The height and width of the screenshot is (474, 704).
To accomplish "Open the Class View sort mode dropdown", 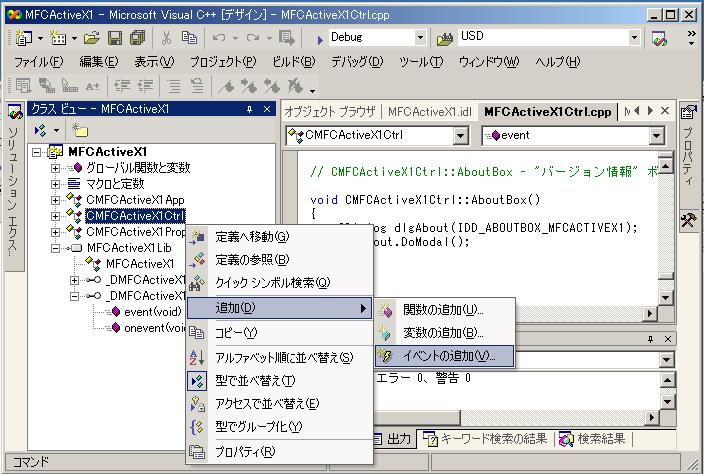I will click(x=57, y=131).
